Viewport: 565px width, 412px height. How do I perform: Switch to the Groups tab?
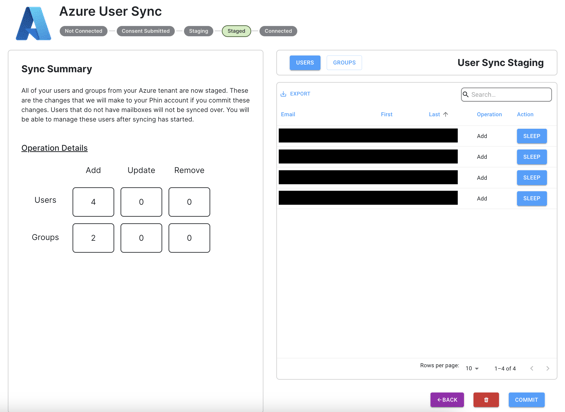tap(344, 63)
